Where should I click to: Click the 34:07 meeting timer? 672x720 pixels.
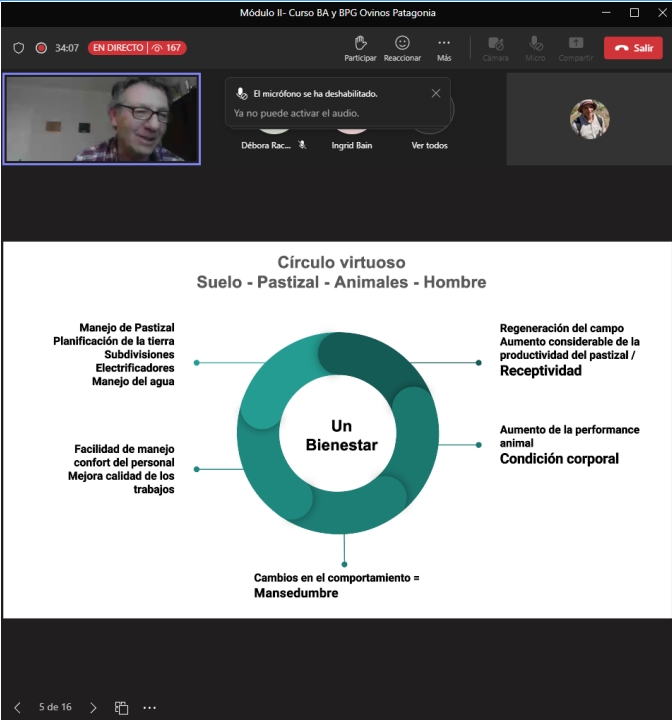coord(67,48)
